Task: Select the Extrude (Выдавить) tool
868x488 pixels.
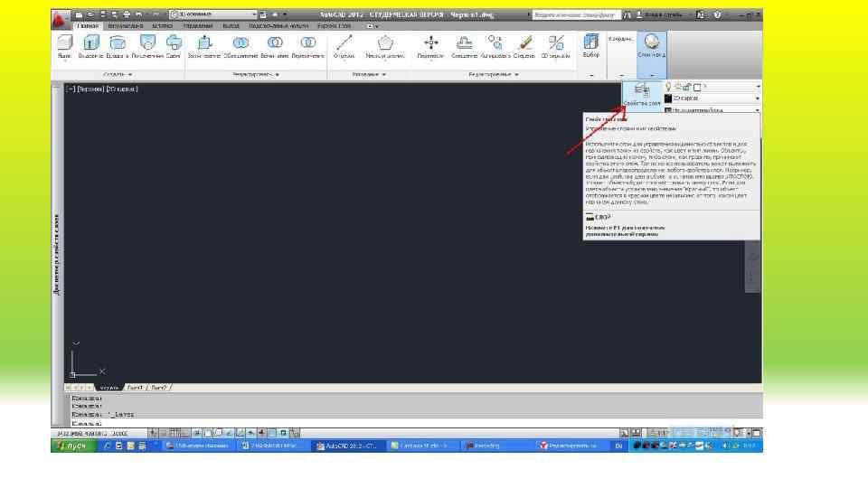Action: coord(90,46)
